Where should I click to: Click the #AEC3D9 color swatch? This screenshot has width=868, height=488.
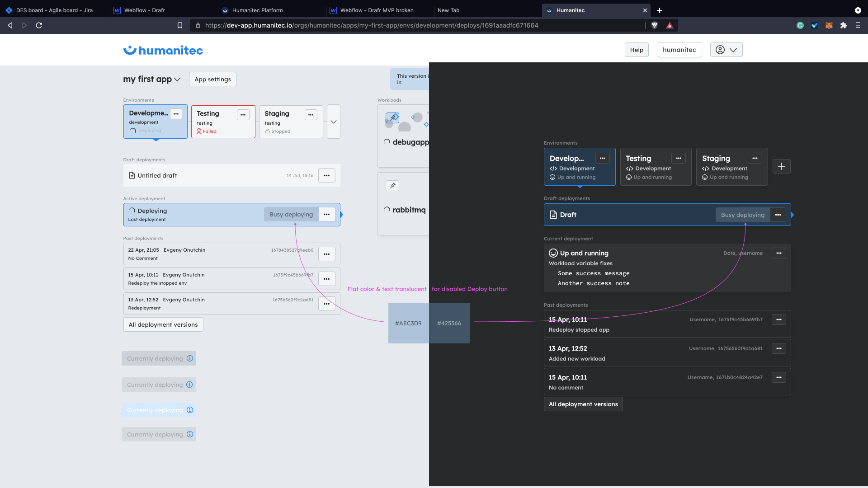point(408,323)
